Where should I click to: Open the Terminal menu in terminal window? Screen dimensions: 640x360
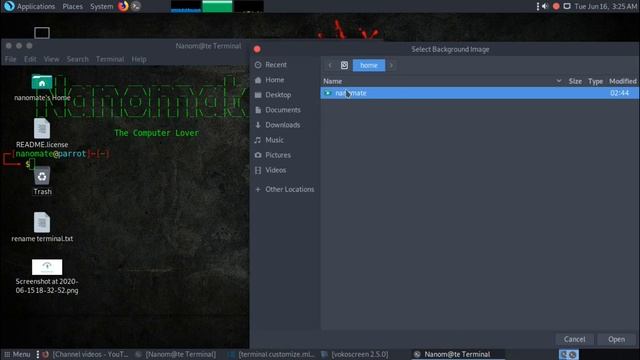tap(110, 59)
